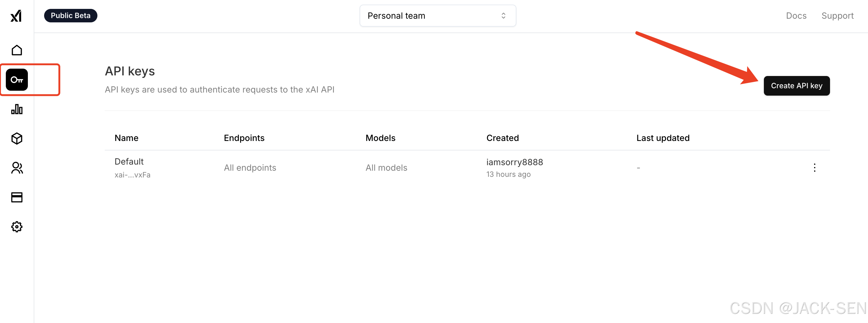The height and width of the screenshot is (323, 868).
Task: Open the Support link
Action: click(837, 16)
